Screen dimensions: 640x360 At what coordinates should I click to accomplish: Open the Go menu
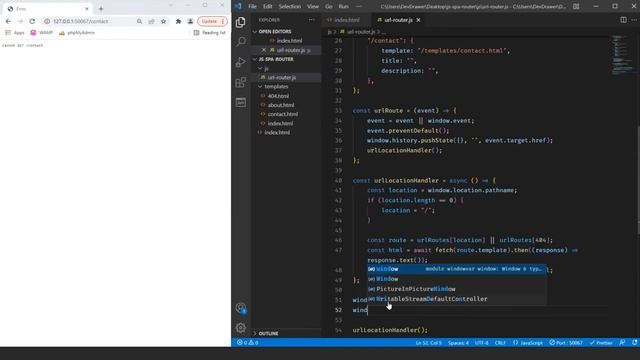329,6
